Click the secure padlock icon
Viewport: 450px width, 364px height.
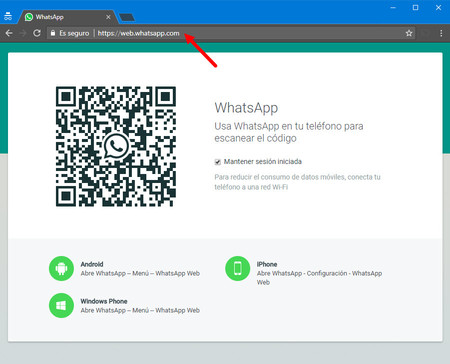(53, 33)
